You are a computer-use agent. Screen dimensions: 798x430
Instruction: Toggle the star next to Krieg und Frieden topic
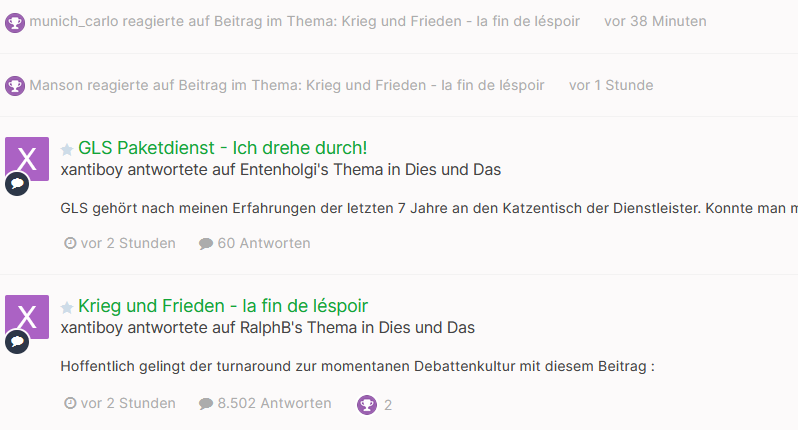pyautogui.click(x=67, y=307)
